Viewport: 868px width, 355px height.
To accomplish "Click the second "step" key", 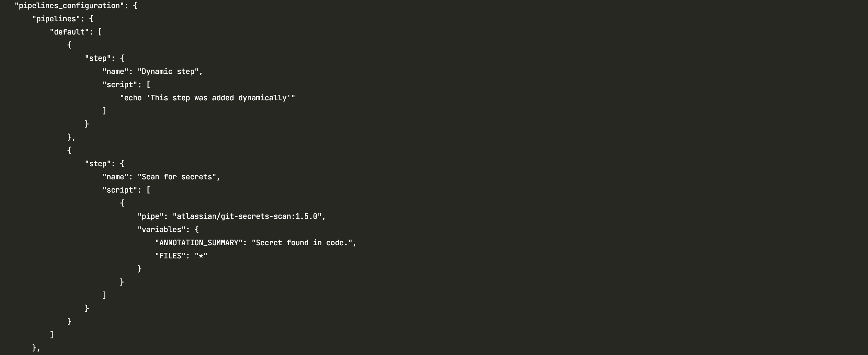I will pyautogui.click(x=98, y=163).
